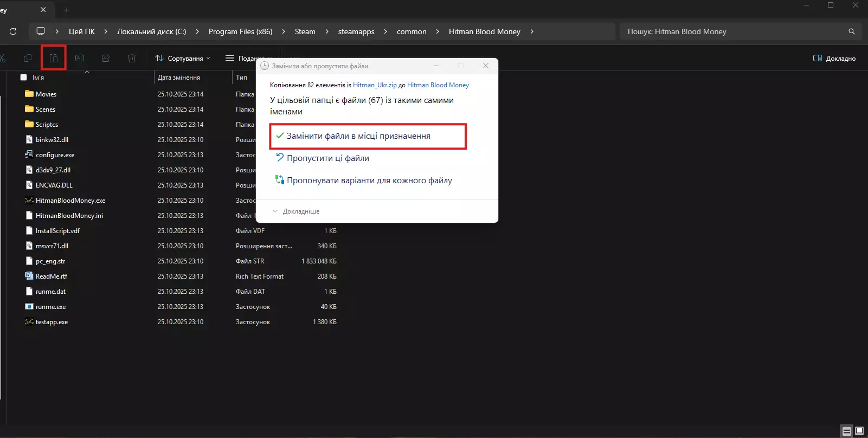Viewport: 868px width, 438px height.
Task: Select the file name HitmanBloodMoney.ini
Action: click(69, 215)
